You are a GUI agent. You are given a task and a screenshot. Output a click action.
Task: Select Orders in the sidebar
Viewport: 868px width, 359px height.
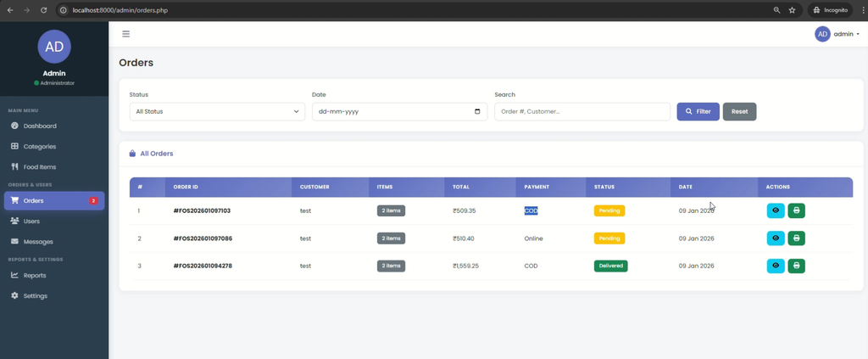pos(54,200)
